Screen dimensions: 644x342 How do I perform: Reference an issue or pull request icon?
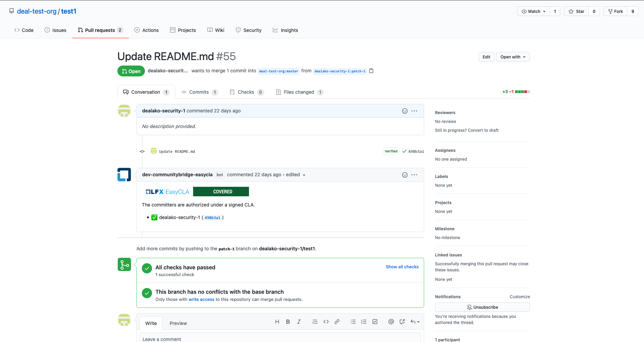pos(402,322)
